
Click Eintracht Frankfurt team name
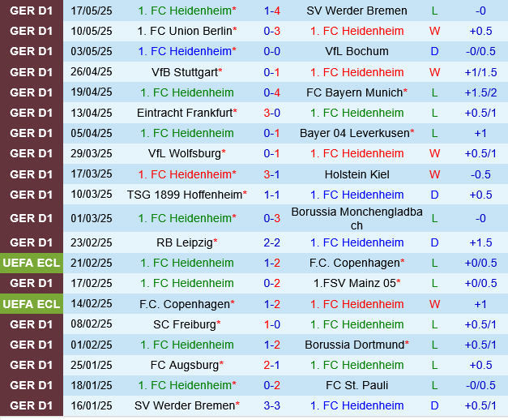pos(185,113)
